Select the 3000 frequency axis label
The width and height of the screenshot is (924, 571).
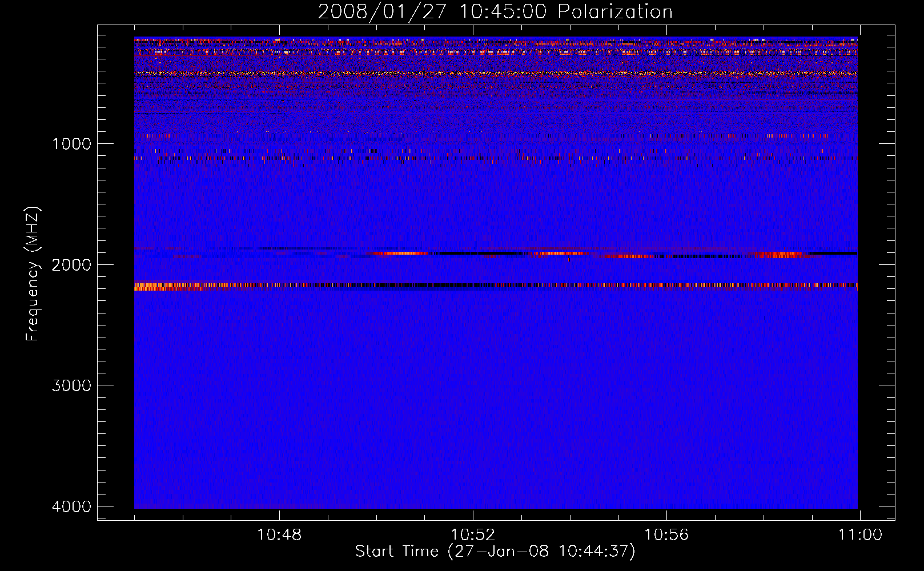(x=71, y=385)
